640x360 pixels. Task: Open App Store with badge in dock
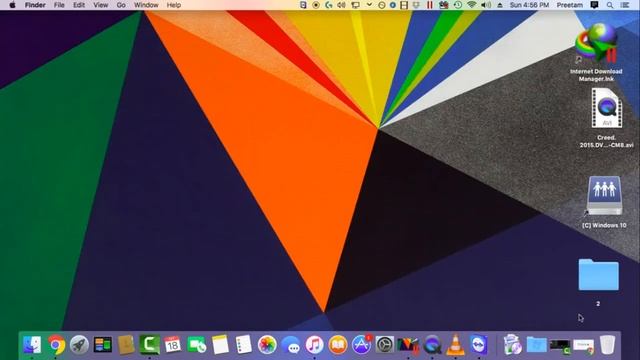pyautogui.click(x=361, y=345)
